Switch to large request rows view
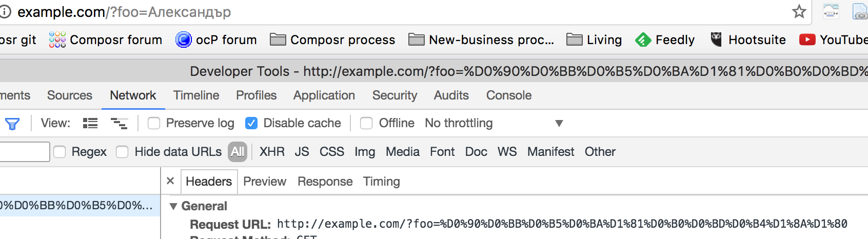The height and width of the screenshot is (239, 868). pos(90,123)
